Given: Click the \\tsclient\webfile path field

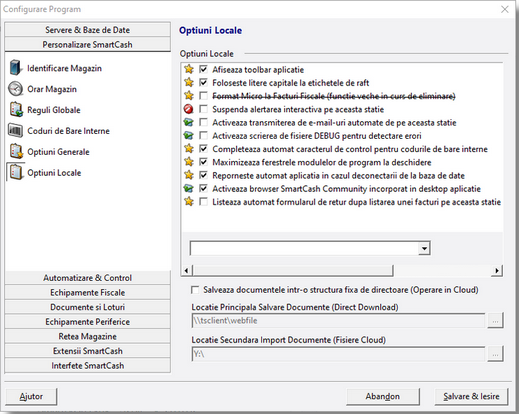Looking at the screenshot, I should [338, 321].
